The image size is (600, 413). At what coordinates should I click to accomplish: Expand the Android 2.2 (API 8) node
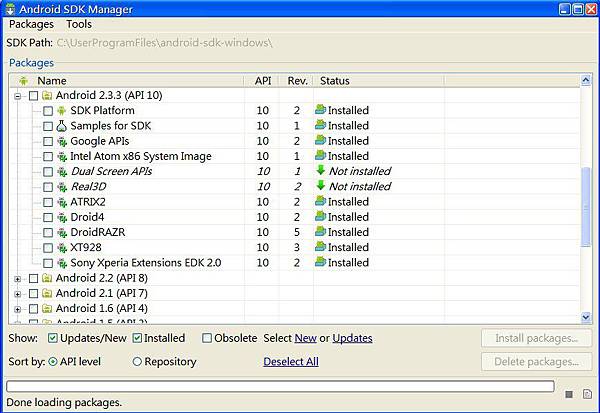coord(18,279)
